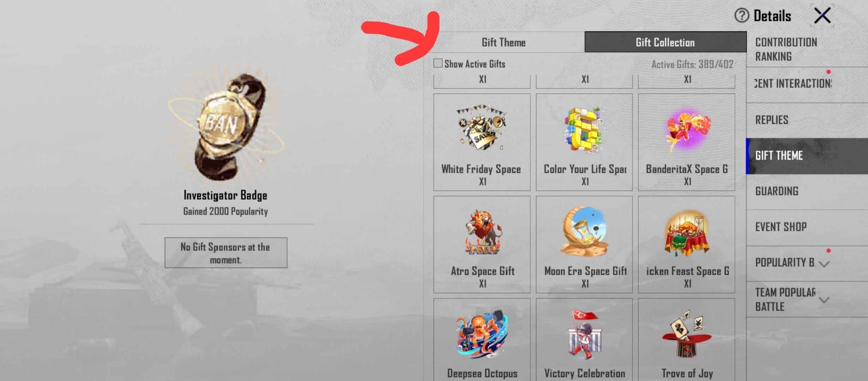Expand the Popularity Battle chevron
The height and width of the screenshot is (381, 868).
[824, 264]
